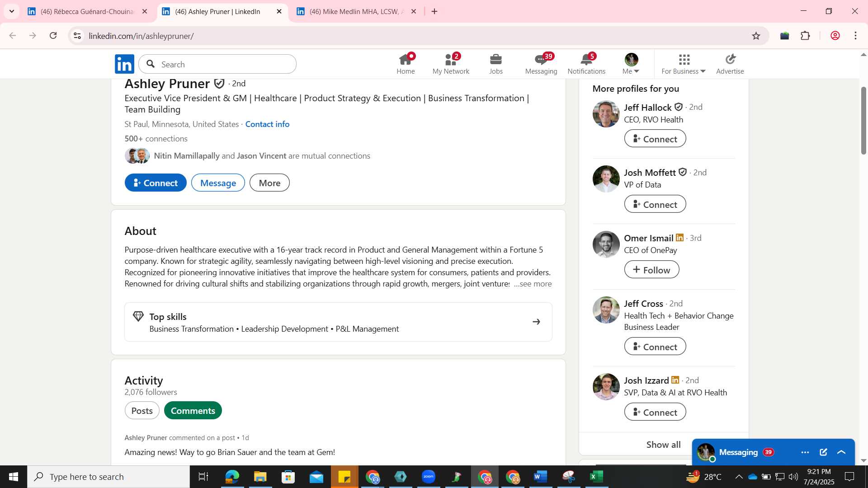Image resolution: width=868 pixels, height=488 pixels.
Task: Open the 2,076 followers link
Action: tap(151, 392)
